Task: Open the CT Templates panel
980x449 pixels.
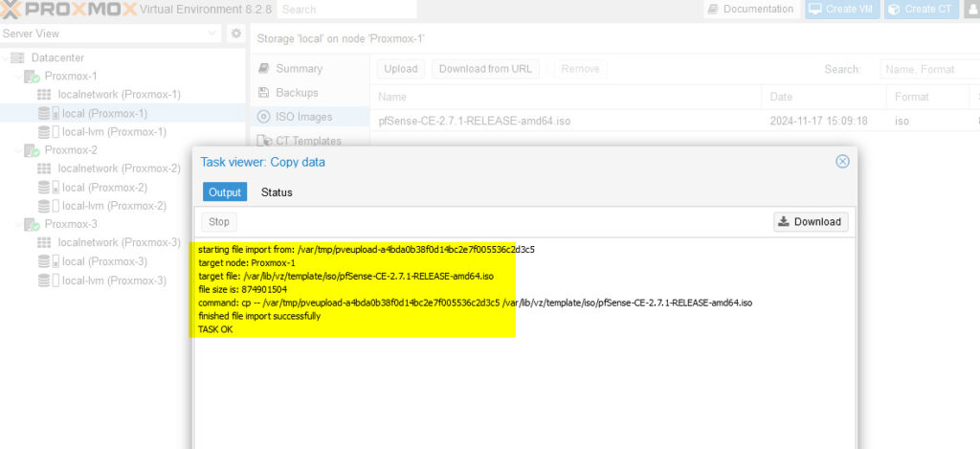Action: click(309, 141)
